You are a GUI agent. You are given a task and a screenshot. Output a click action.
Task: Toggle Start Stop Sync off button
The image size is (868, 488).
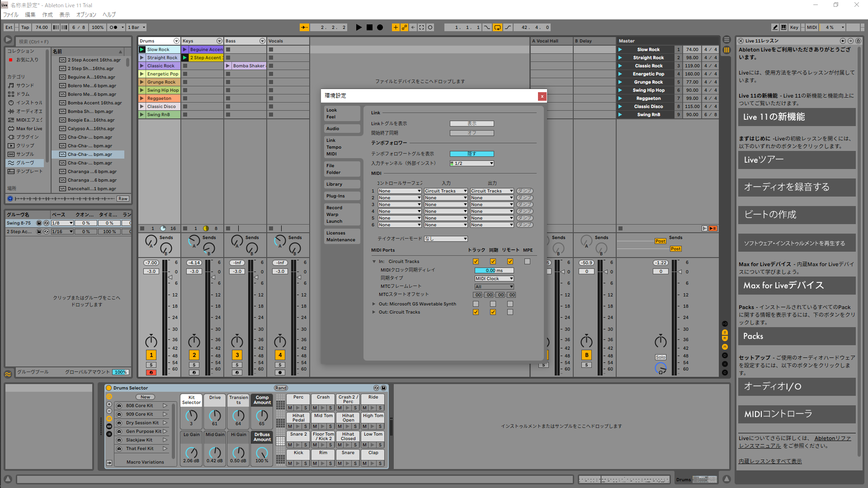click(472, 133)
